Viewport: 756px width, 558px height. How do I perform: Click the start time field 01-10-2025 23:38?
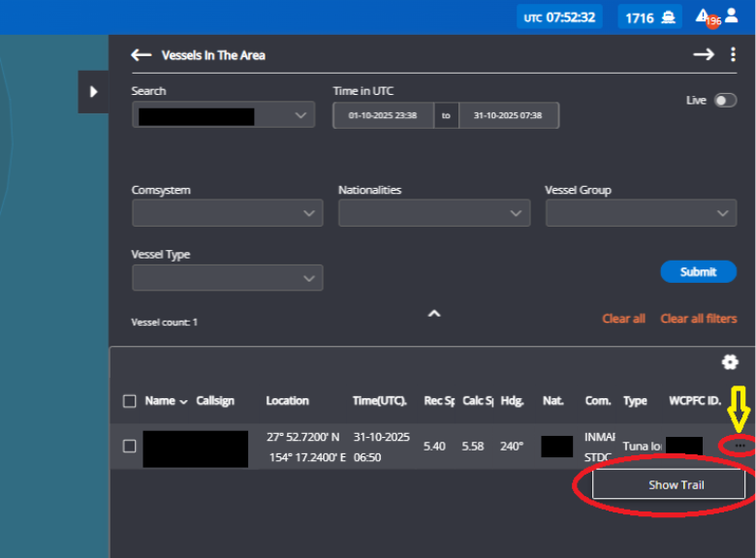(383, 115)
